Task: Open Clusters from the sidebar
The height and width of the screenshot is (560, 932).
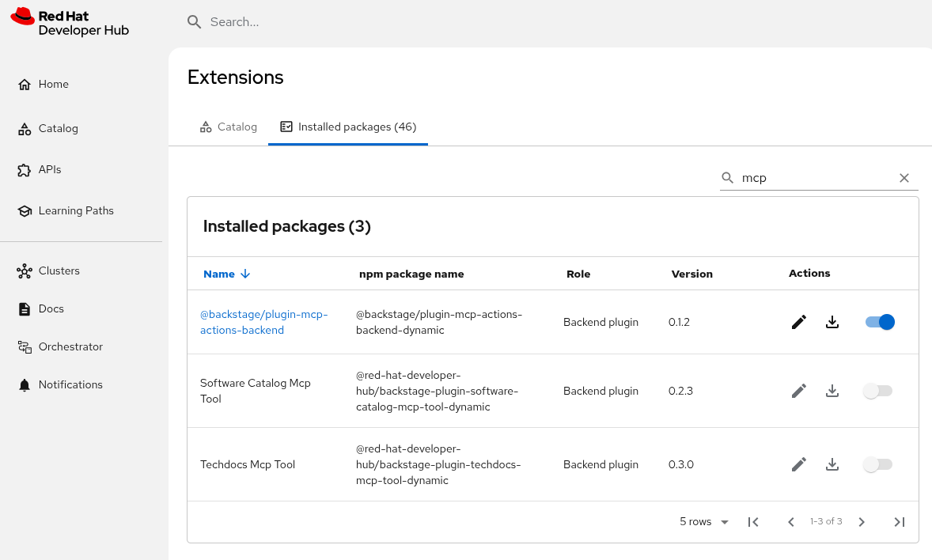Action: point(59,271)
